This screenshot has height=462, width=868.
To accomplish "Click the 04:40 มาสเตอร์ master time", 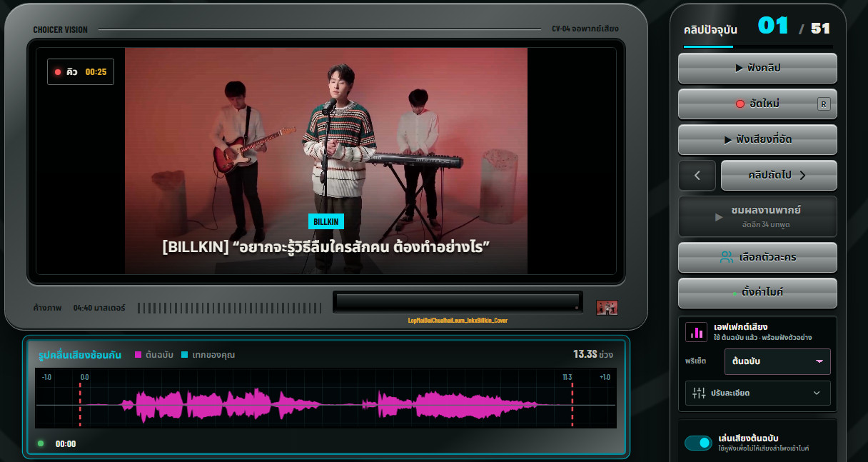I will pos(99,308).
